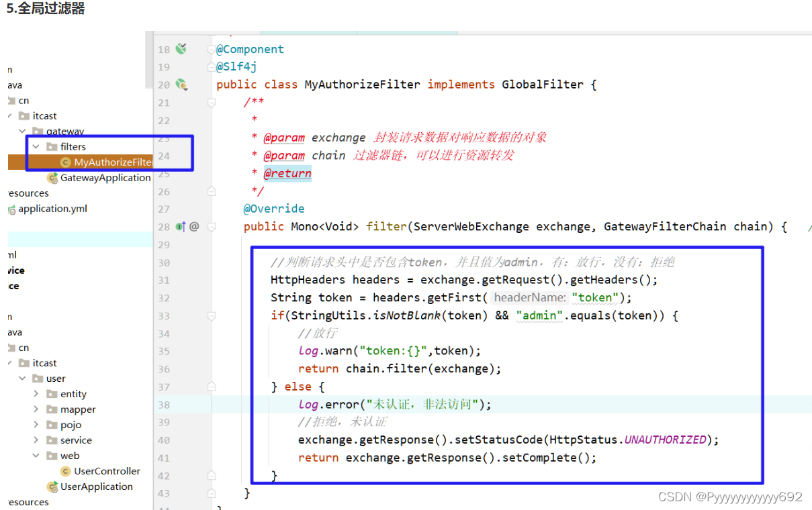Screen dimensions: 812x510
Task: Click the GatewayApplication Spring Boot icon
Action: [x=52, y=177]
